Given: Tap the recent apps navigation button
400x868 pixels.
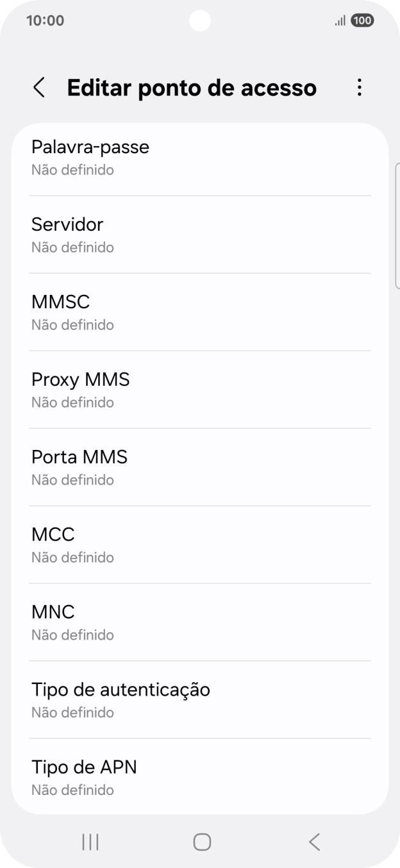Looking at the screenshot, I should [90, 842].
